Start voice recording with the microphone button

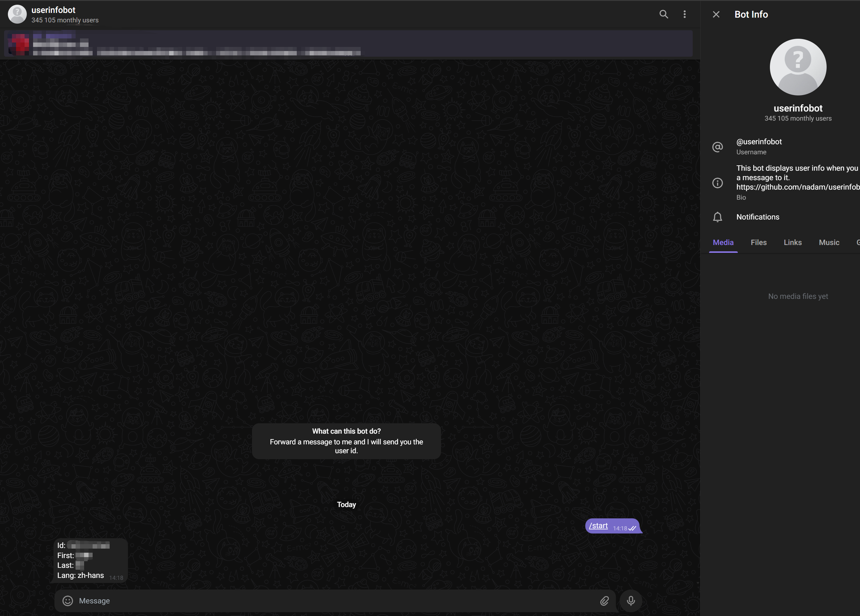click(631, 601)
